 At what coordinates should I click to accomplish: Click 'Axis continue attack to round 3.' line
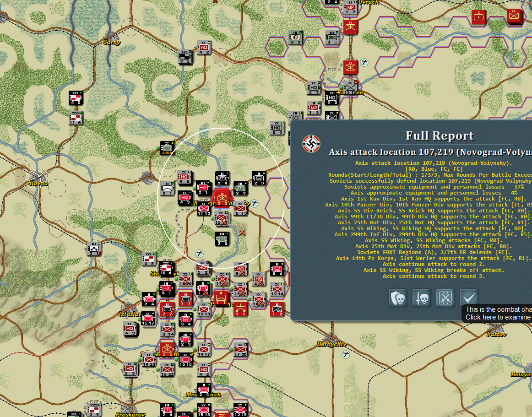tap(434, 276)
